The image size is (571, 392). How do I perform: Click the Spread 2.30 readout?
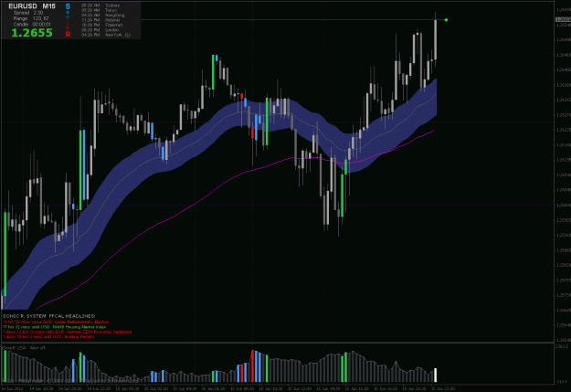pyautogui.click(x=28, y=13)
